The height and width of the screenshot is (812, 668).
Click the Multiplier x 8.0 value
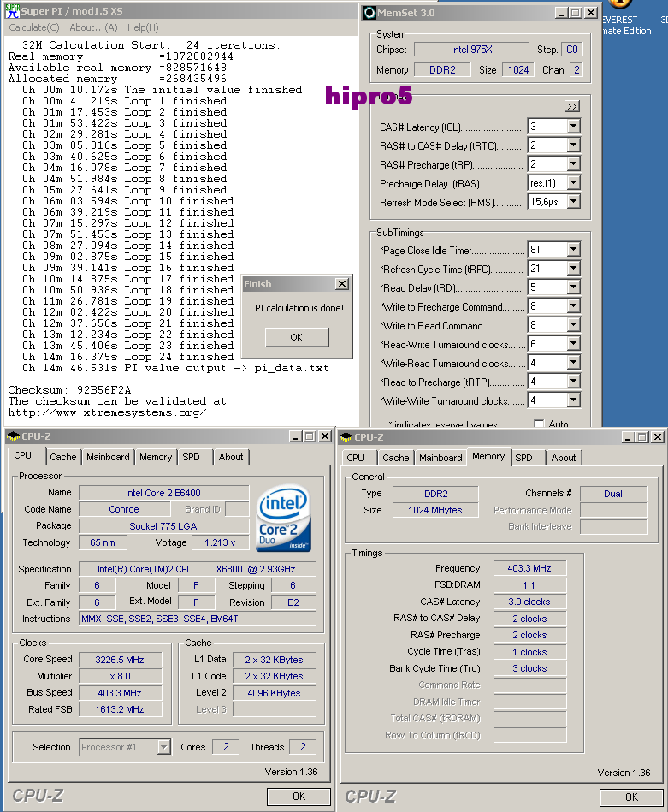120,676
